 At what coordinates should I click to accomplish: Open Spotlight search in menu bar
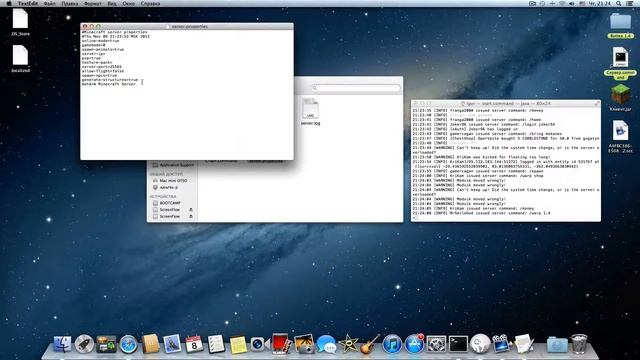coord(619,3)
